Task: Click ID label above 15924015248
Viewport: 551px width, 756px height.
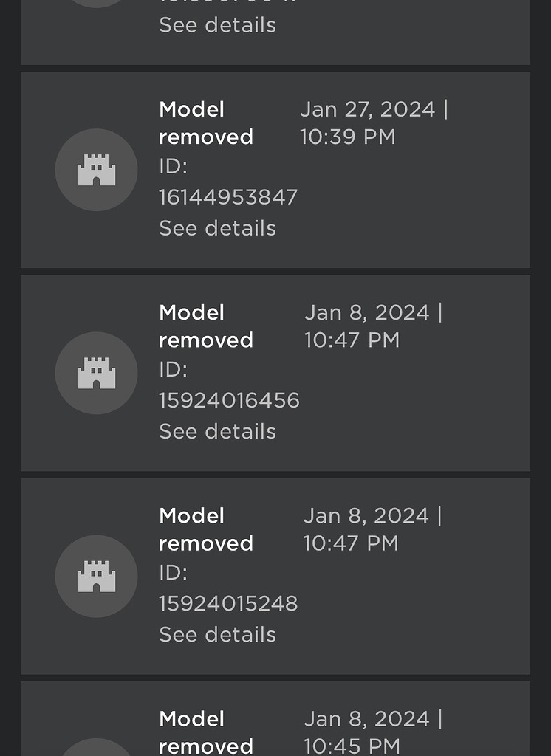Action: point(174,573)
